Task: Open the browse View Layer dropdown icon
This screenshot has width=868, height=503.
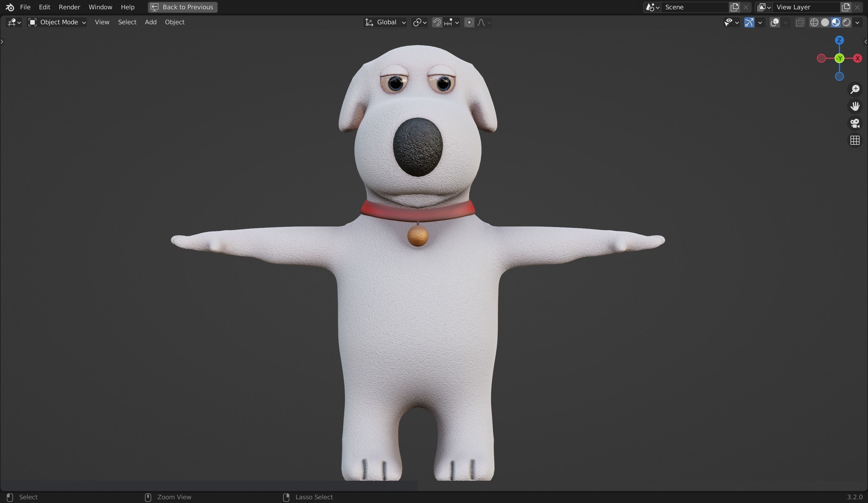Action: pyautogui.click(x=764, y=7)
